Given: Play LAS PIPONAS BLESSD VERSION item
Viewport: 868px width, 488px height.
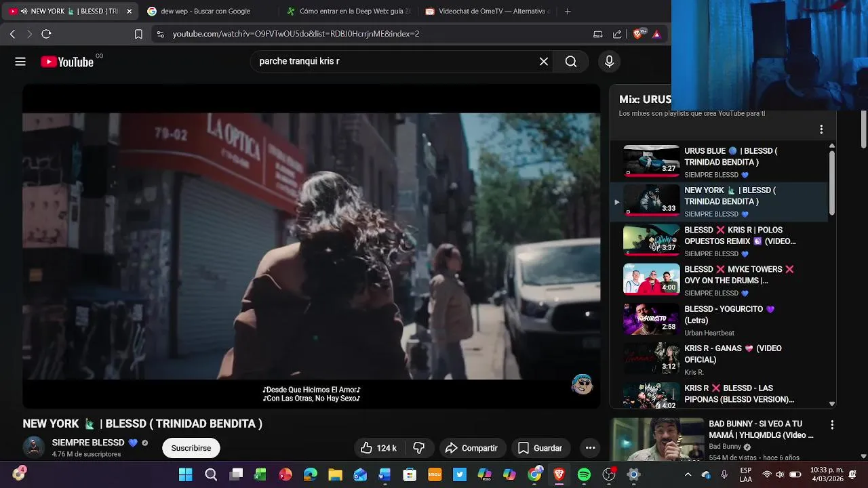Looking at the screenshot, I should [x=719, y=394].
